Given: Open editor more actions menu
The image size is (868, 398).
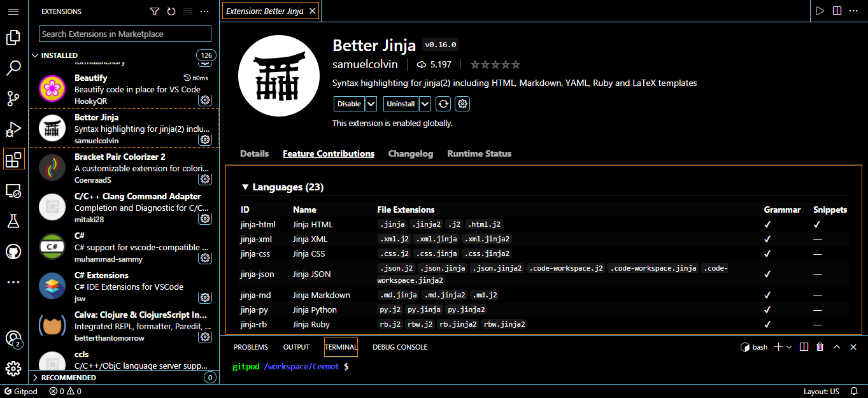Looking at the screenshot, I should [853, 11].
